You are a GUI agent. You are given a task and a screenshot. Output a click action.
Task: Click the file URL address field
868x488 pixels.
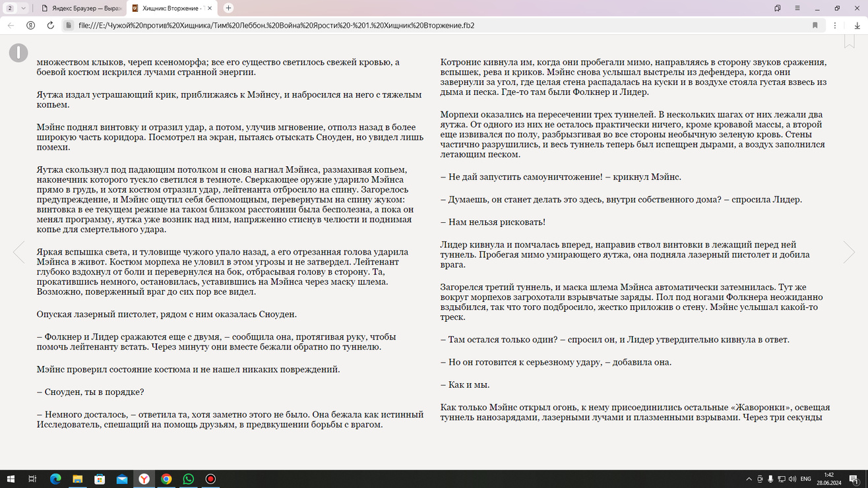(435, 25)
